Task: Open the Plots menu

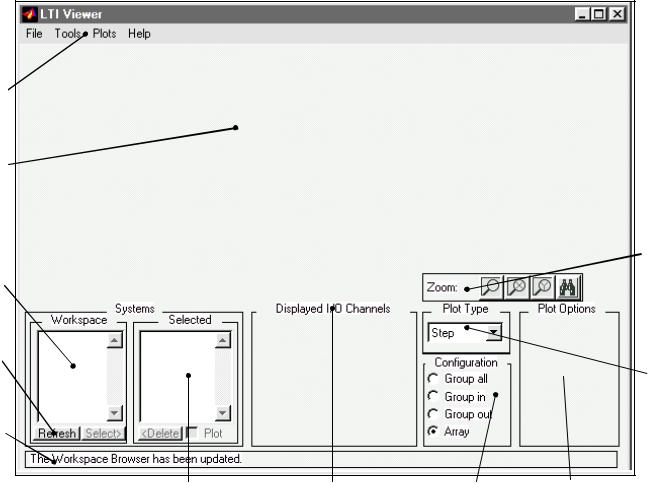Action: pyautogui.click(x=104, y=34)
